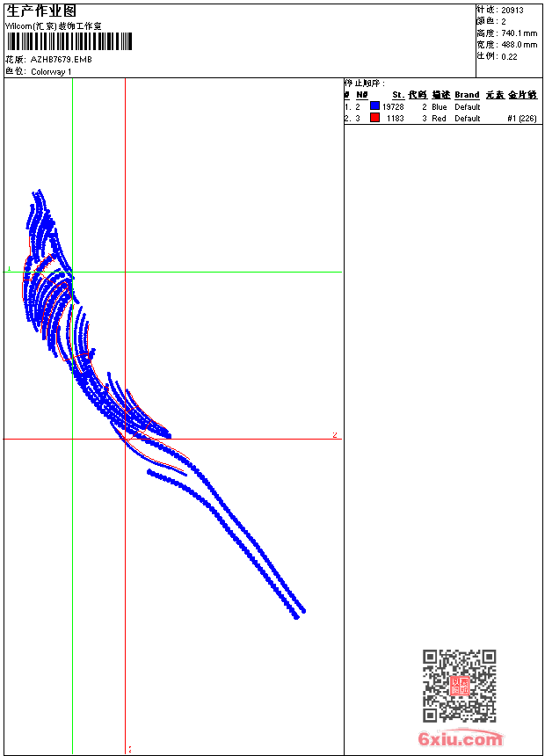This screenshot has height=756, width=545.
Task: Click the QR code image
Action: tap(459, 686)
